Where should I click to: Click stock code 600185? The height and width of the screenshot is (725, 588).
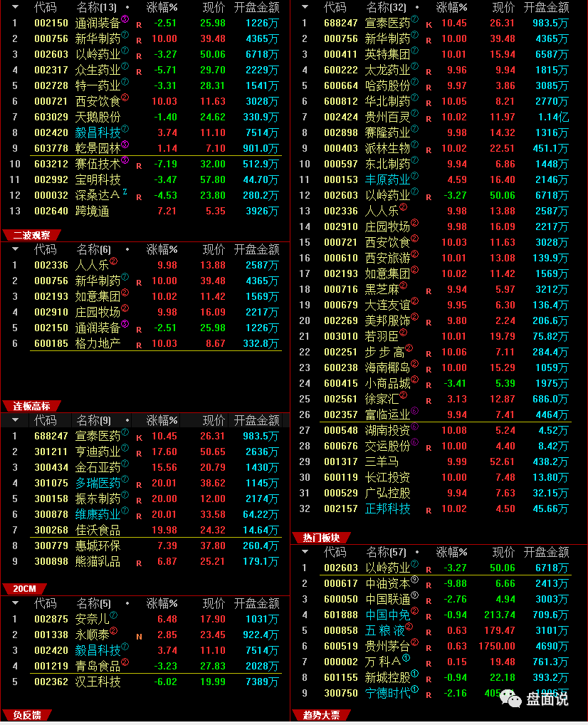(x=51, y=343)
